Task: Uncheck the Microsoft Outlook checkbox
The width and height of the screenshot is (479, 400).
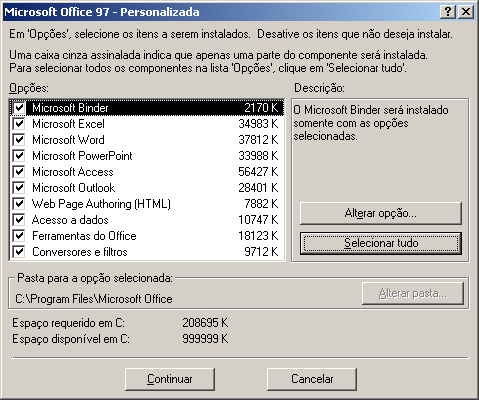Action: tap(19, 188)
